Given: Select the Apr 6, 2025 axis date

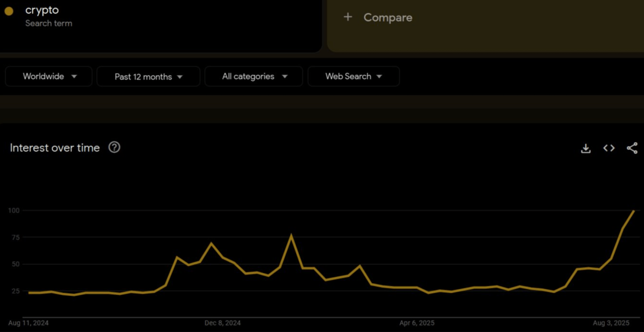Looking at the screenshot, I should pyautogui.click(x=417, y=323).
